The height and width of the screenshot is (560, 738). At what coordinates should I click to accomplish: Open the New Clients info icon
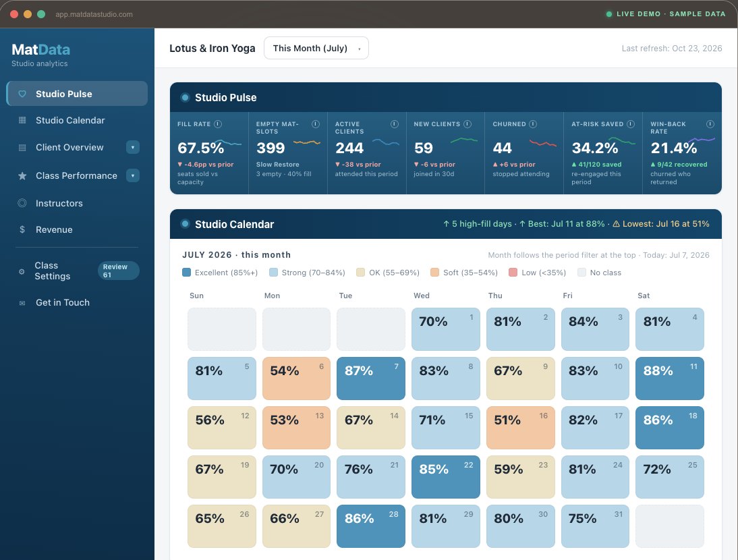pyautogui.click(x=467, y=123)
